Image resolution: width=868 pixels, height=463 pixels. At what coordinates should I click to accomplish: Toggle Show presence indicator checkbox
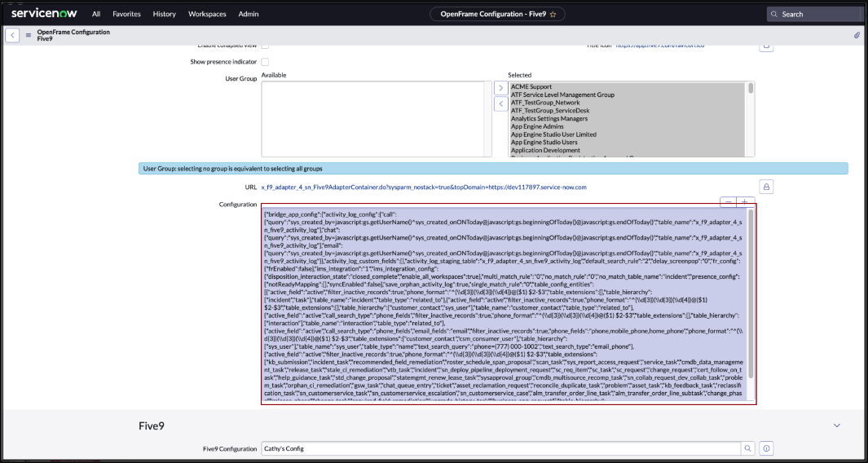coord(265,61)
